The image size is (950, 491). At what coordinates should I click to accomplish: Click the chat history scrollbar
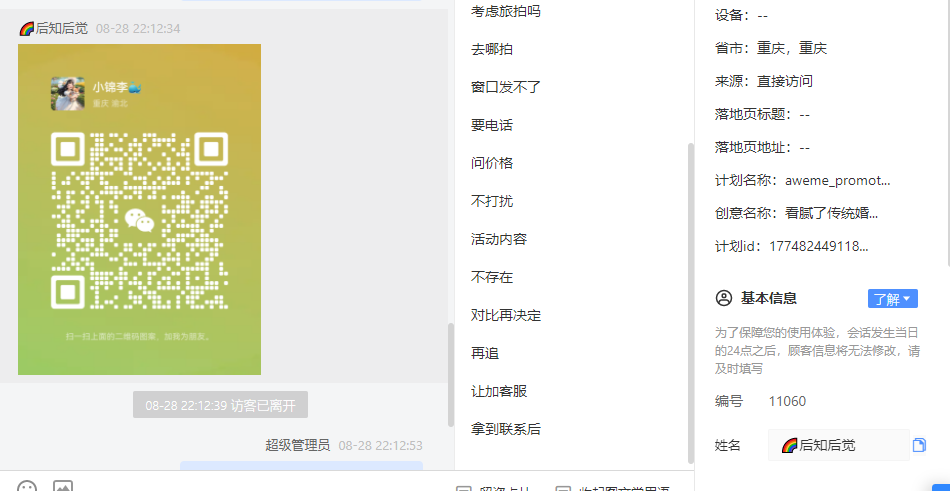tap(450, 375)
